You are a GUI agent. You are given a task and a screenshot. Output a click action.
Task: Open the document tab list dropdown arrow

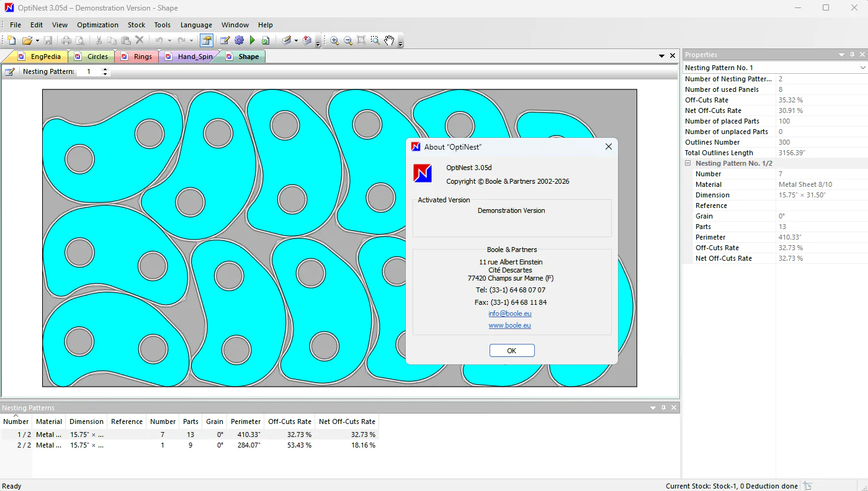662,56
